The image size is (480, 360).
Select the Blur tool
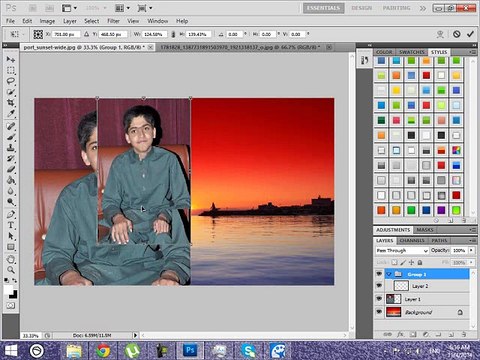click(x=11, y=191)
